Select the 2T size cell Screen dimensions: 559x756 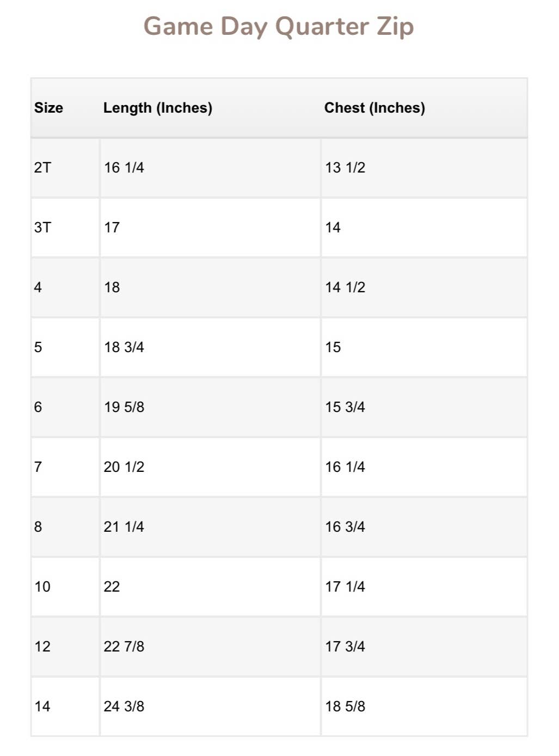(x=42, y=168)
